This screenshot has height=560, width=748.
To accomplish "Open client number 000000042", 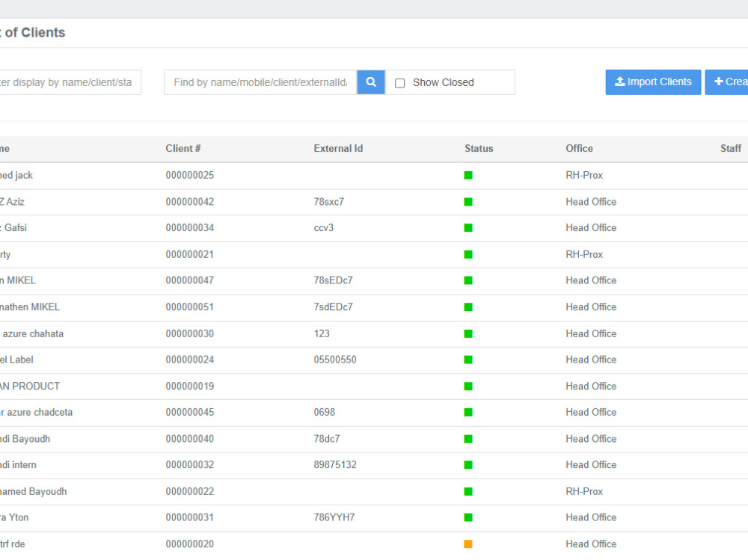I will click(190, 202).
